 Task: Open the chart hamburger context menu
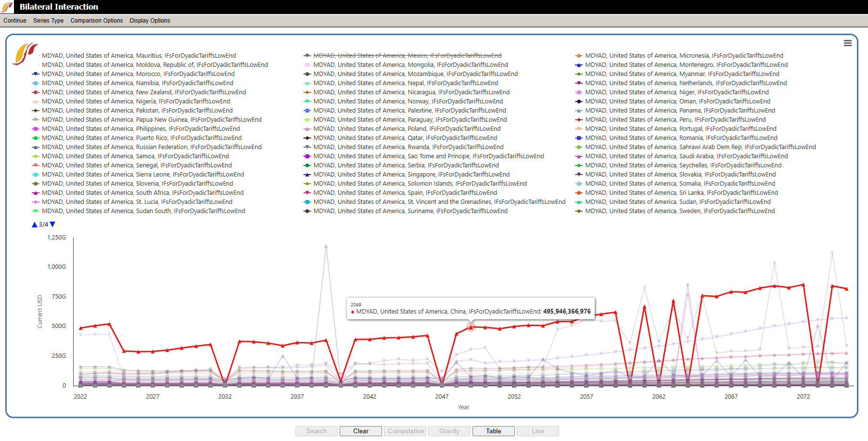[847, 43]
